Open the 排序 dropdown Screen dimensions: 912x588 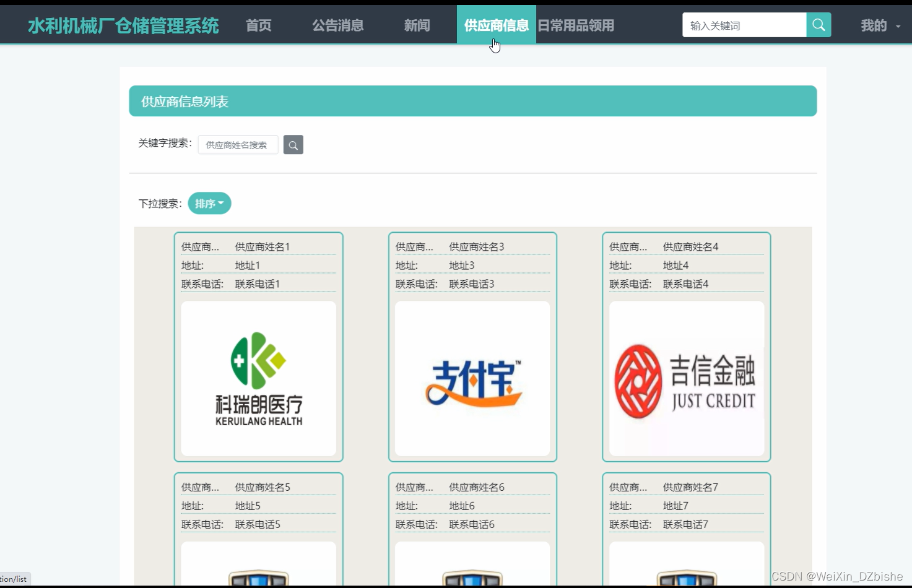[209, 204]
